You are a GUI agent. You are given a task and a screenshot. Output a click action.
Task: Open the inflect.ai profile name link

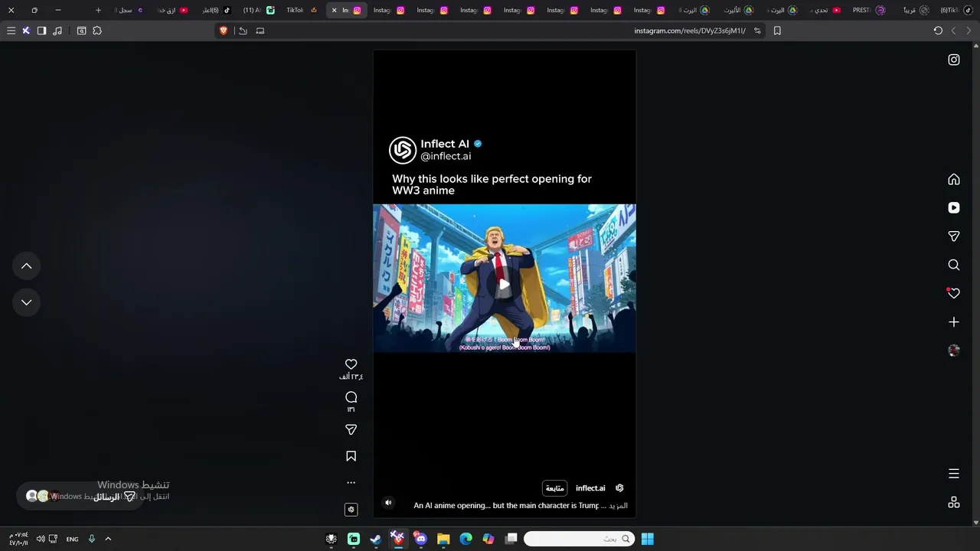coord(590,488)
